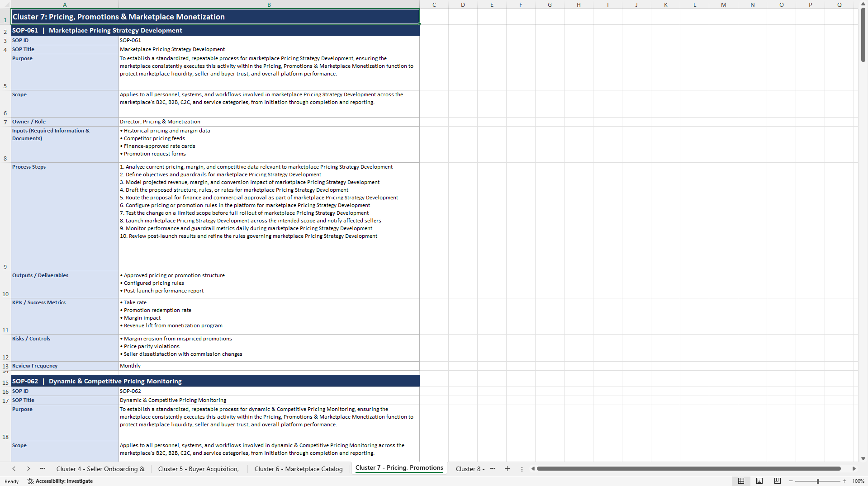Select row 13 header
This screenshot has height=486, width=868.
(x=5, y=366)
